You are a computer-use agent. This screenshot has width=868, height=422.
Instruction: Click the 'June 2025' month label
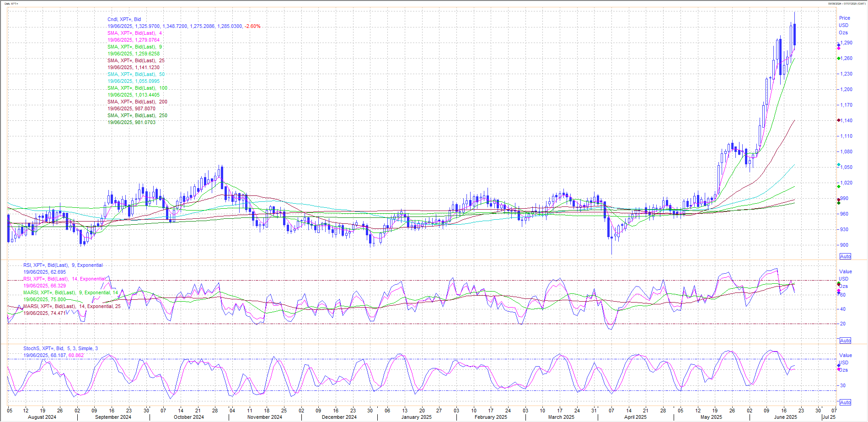786,417
